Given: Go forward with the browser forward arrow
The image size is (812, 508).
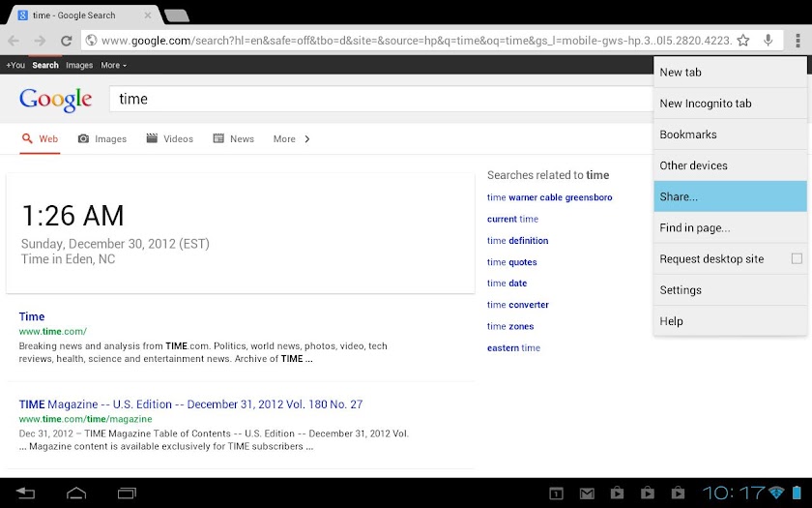Looking at the screenshot, I should [x=40, y=41].
